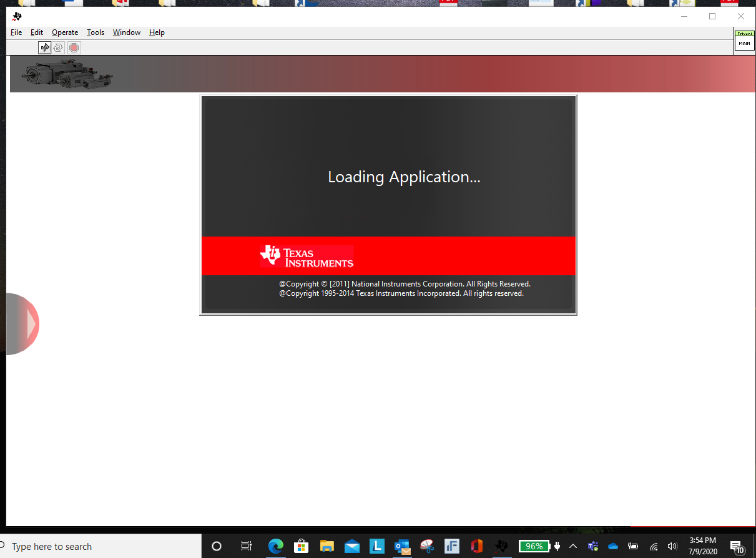Click the National Instruments copyright line
The height and width of the screenshot is (558, 756).
405,284
